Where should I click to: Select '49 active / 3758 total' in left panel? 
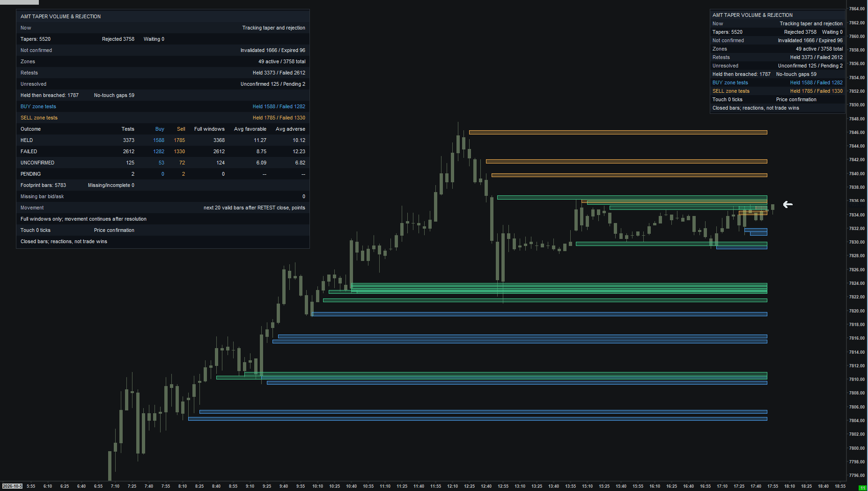coord(282,61)
